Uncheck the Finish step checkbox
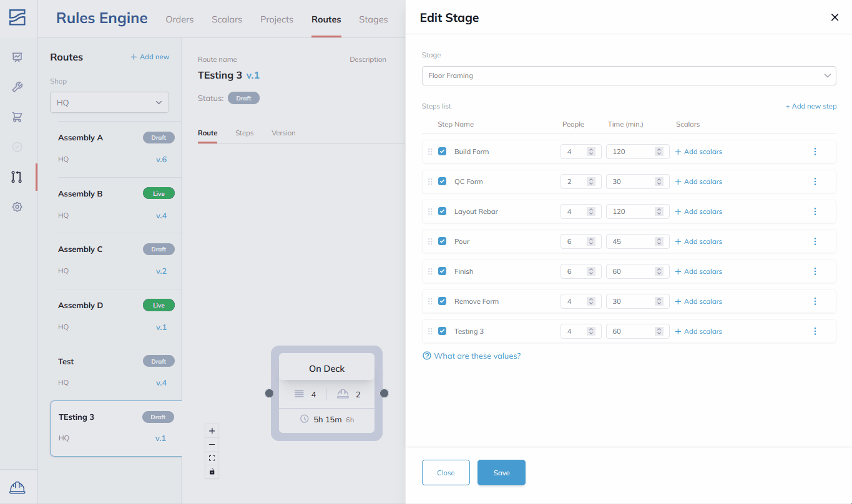Viewport: 852px width, 504px height. point(443,271)
